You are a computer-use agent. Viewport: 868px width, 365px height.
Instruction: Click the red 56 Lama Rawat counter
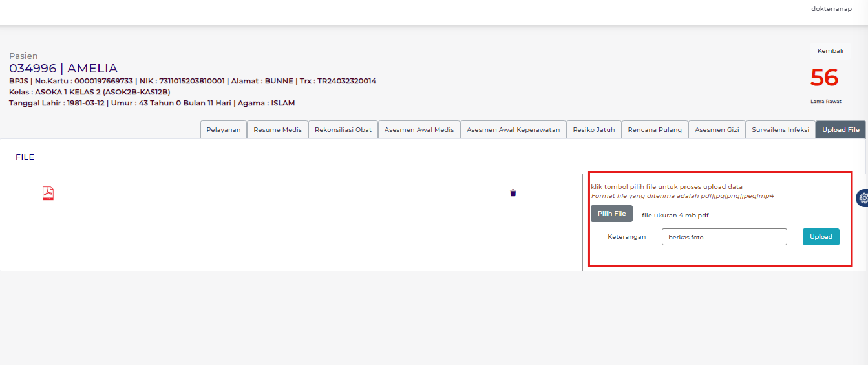(x=824, y=78)
